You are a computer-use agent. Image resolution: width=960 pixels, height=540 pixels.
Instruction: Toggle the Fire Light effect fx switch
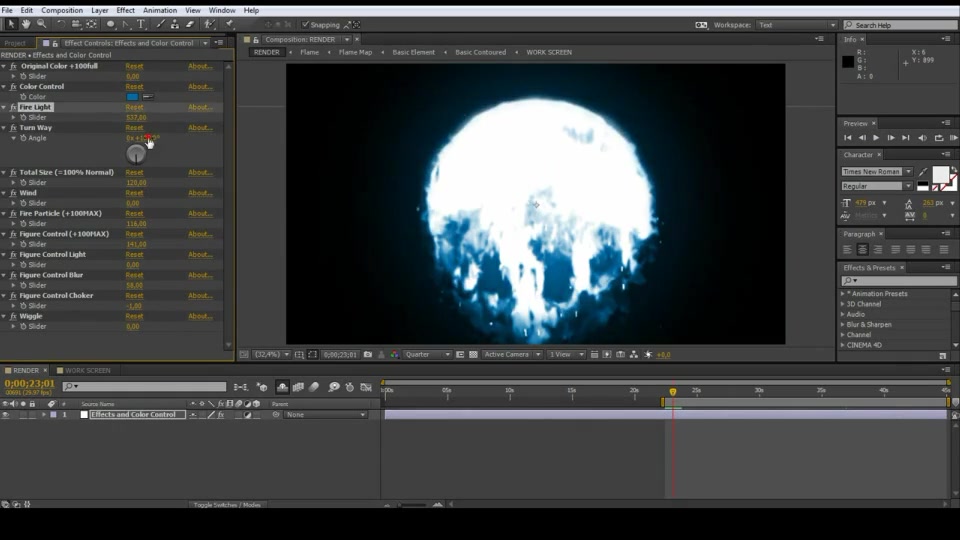click(13, 107)
